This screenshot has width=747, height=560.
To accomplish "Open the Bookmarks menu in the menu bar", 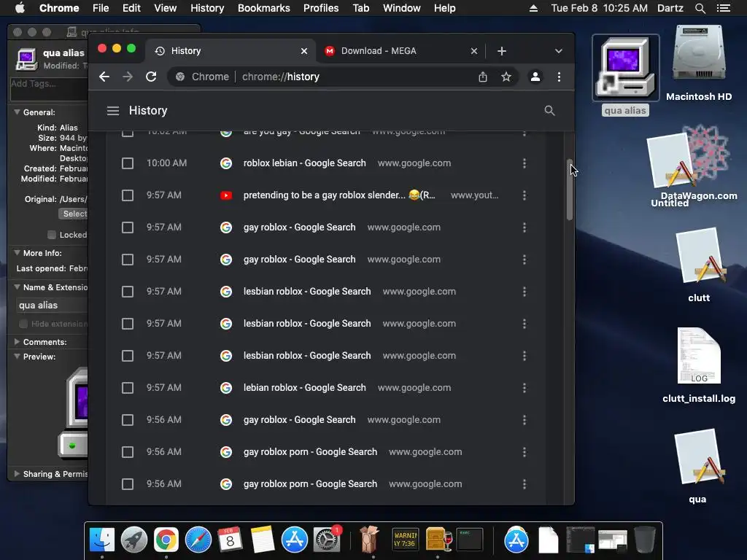I will 263,8.
